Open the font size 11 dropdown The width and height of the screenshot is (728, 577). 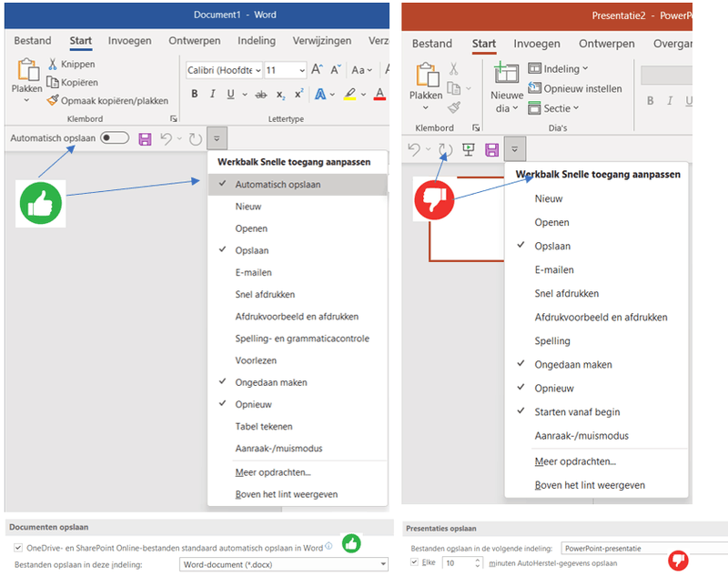[x=302, y=71]
